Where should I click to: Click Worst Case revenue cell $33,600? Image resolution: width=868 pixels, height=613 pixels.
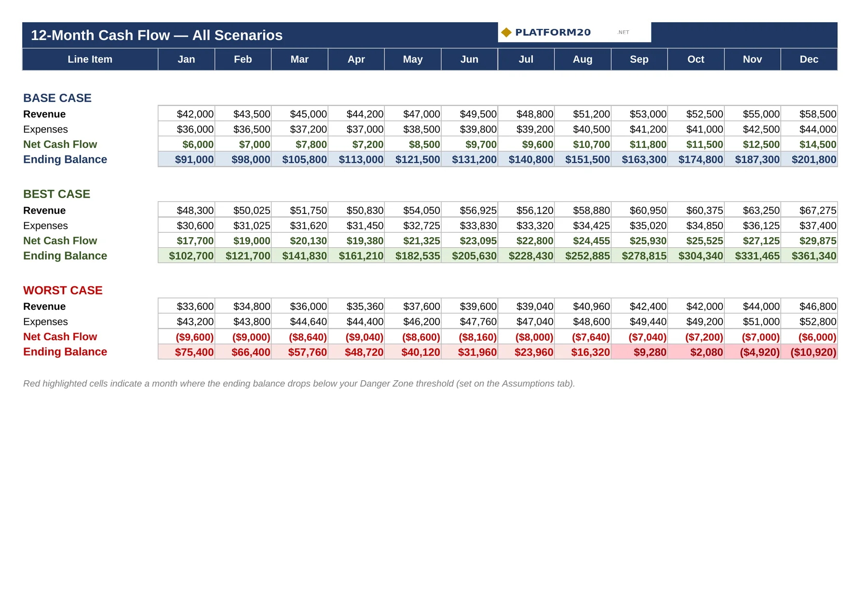tap(187, 306)
